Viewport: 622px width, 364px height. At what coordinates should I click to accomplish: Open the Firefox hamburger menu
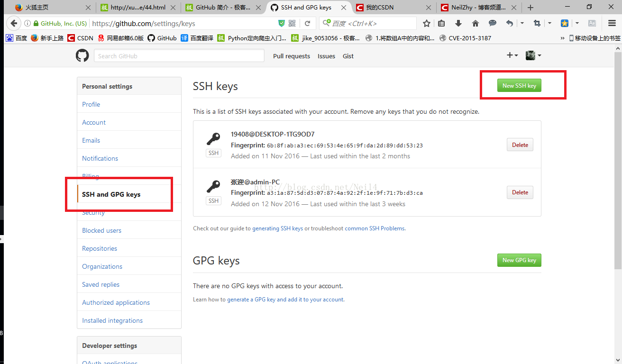coord(612,23)
